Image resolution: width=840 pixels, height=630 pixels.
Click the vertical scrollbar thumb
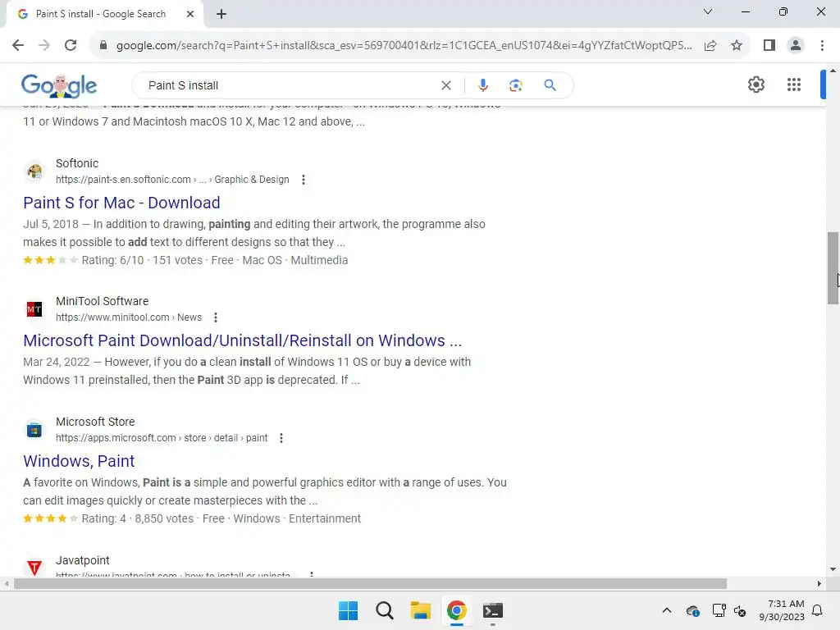pos(833,268)
